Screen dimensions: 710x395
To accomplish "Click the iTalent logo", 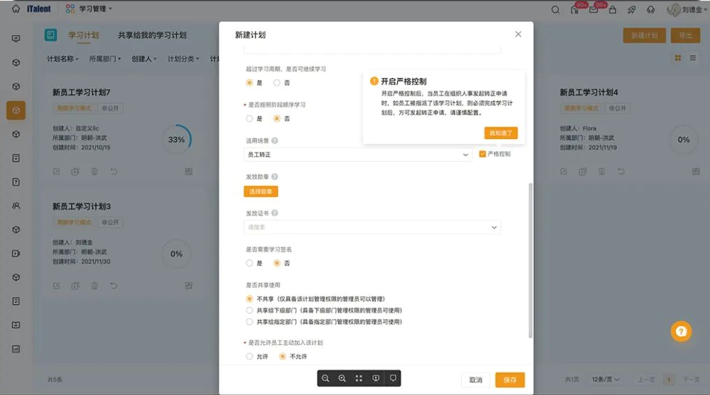I will [x=38, y=9].
